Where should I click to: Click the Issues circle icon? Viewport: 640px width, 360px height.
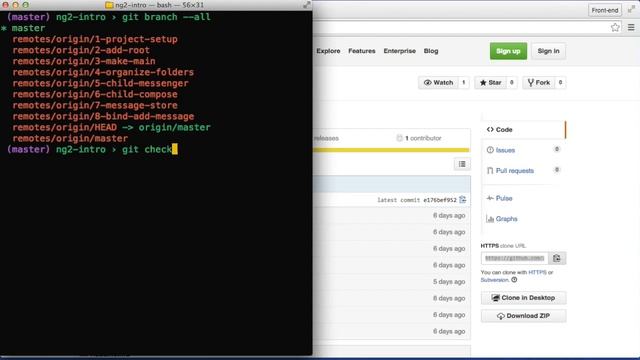(x=490, y=150)
